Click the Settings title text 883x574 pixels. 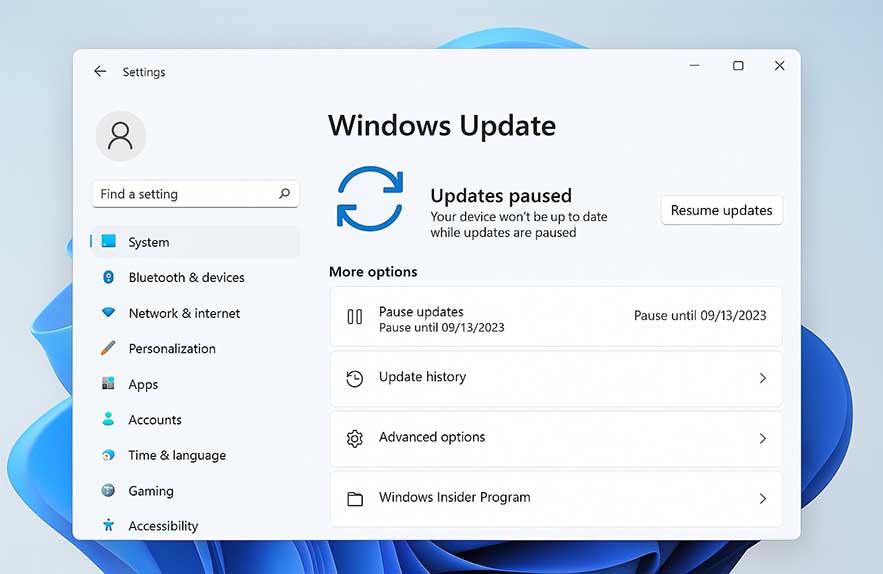144,72
